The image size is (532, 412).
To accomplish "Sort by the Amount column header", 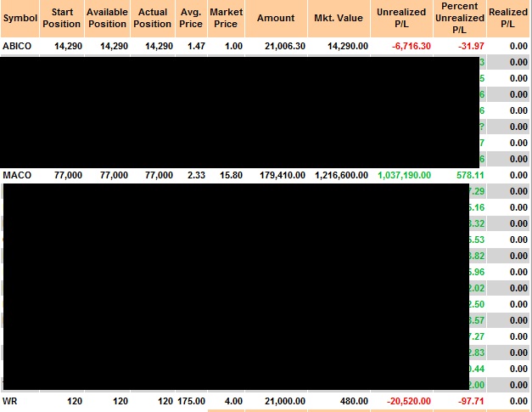I will pos(276,18).
